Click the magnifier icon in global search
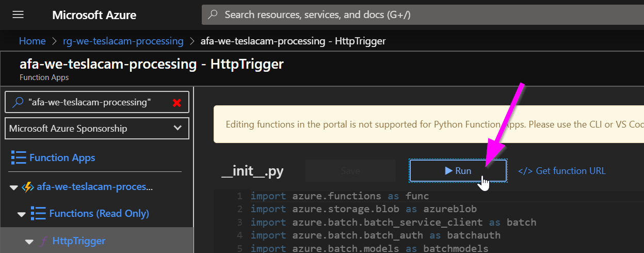This screenshot has height=253, width=644. (x=213, y=15)
